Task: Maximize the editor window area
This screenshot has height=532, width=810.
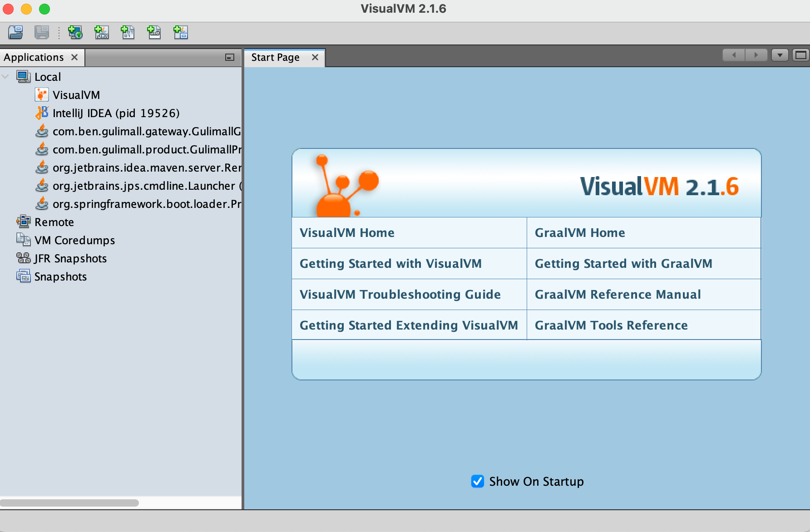Action: coord(801,55)
